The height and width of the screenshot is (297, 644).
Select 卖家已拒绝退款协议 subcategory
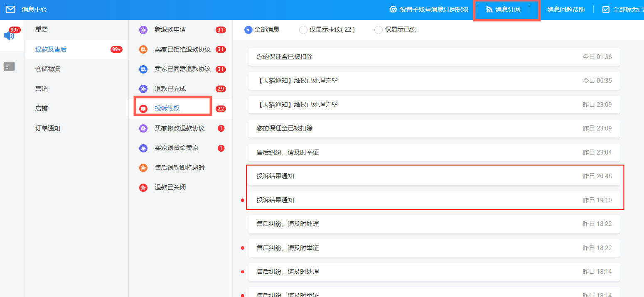(180, 49)
